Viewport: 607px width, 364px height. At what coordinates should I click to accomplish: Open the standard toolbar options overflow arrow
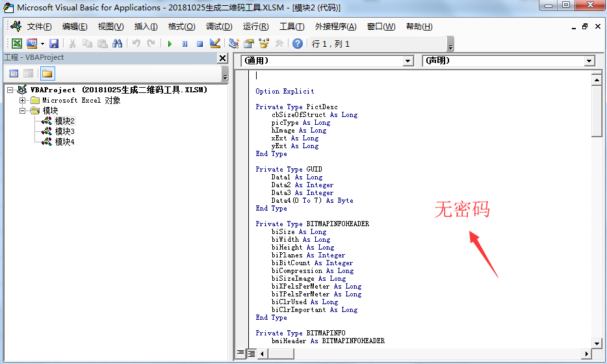click(450, 44)
